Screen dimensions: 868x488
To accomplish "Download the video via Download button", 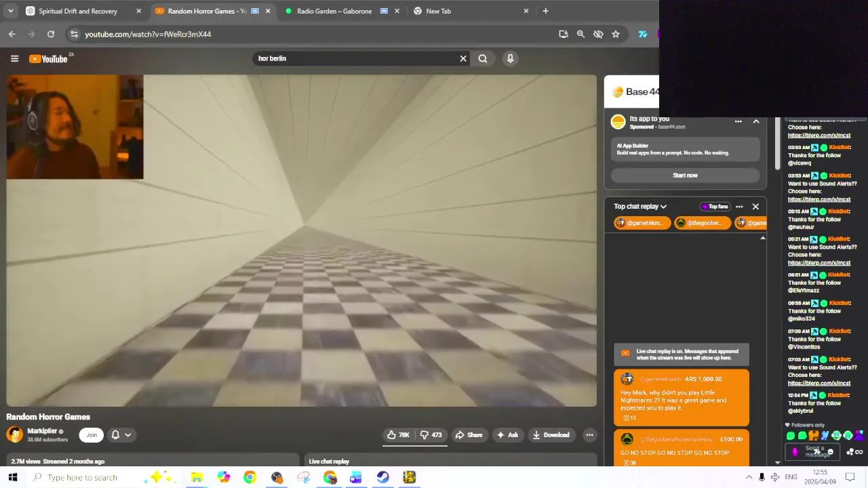I will tap(551, 435).
